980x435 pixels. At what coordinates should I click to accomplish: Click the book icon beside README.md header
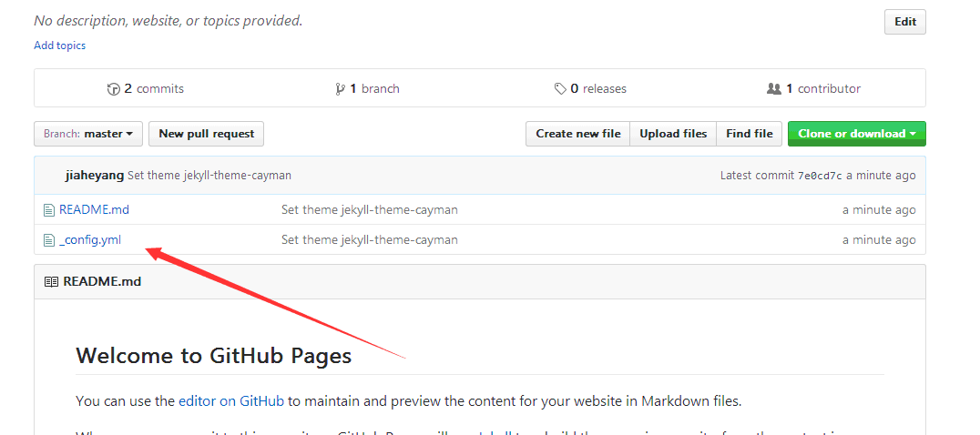51,282
